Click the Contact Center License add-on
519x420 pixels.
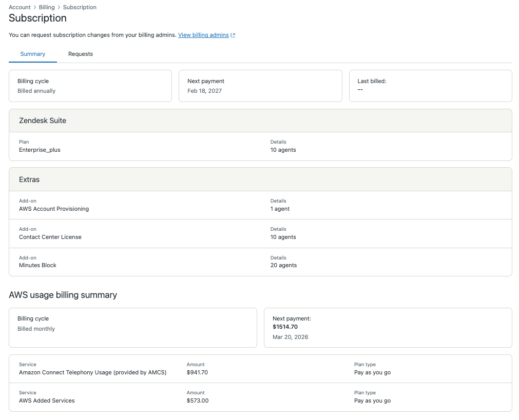pyautogui.click(x=50, y=237)
